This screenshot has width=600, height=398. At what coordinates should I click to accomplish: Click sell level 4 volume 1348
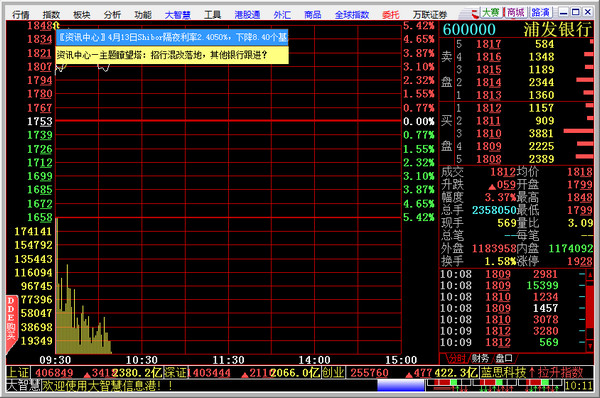tap(541, 57)
